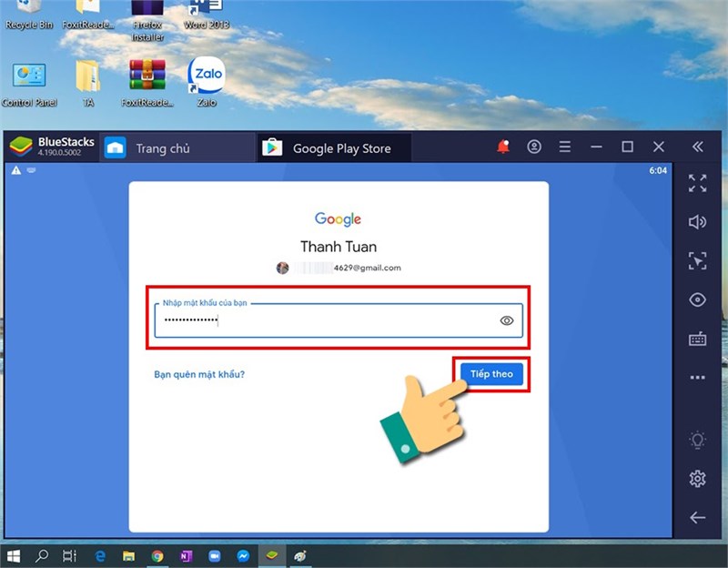Open FoxitReader folder icon on desktop top row
The image size is (728, 568).
[88, 14]
